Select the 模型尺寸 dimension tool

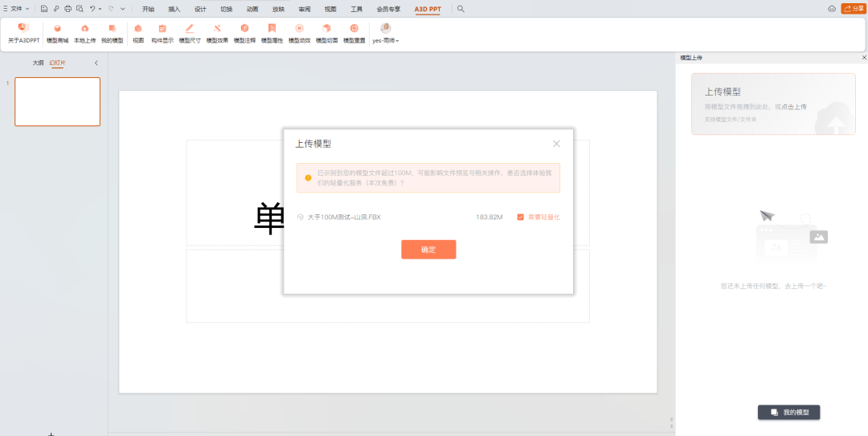point(190,34)
